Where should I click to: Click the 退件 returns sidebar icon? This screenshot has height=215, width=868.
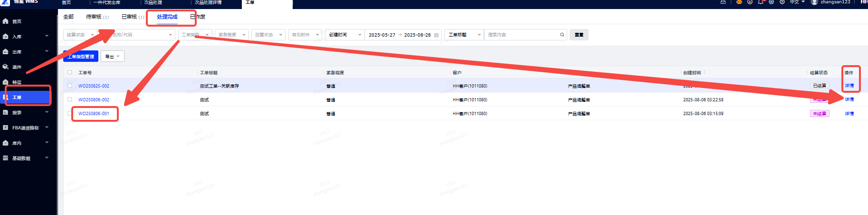6,67
